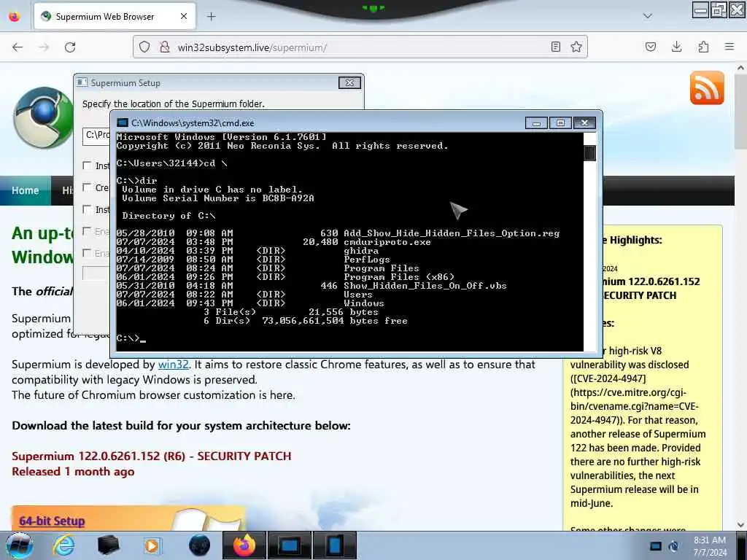This screenshot has height=560, width=747.
Task: Open a new tab with the plus icon
Action: pos(212,17)
